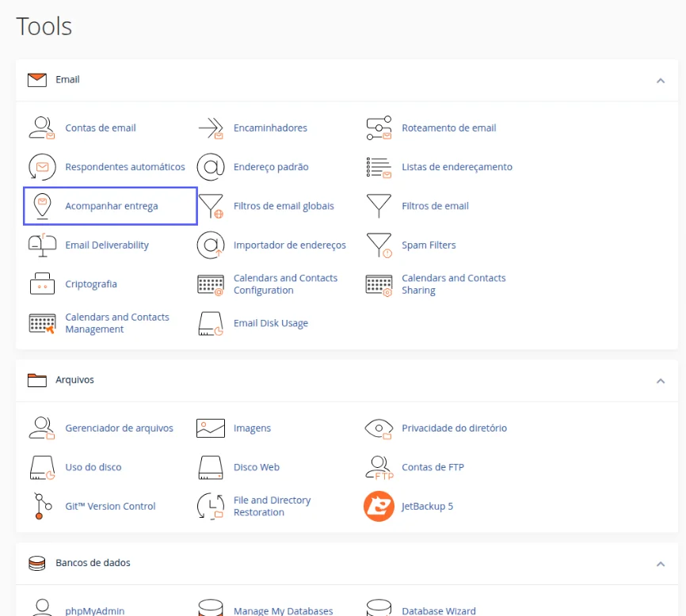Click the Spam Filters funnel icon
The height and width of the screenshot is (616, 686).
pyautogui.click(x=379, y=245)
